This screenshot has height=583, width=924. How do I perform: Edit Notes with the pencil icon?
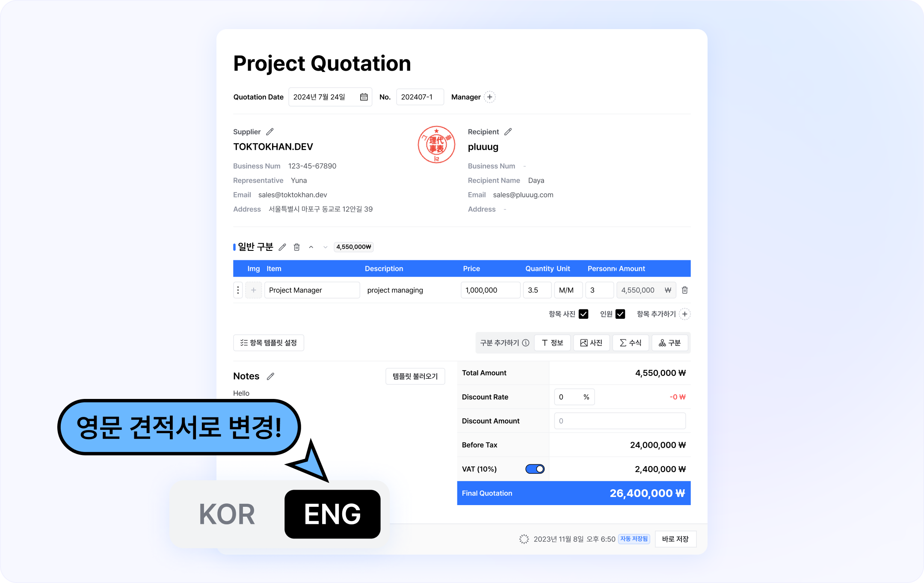[270, 376]
